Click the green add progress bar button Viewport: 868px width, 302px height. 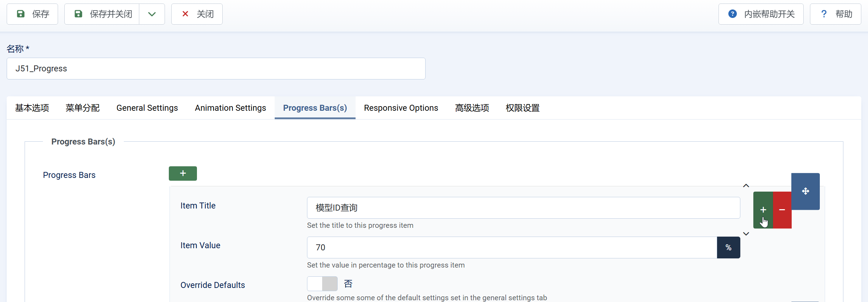(x=183, y=173)
